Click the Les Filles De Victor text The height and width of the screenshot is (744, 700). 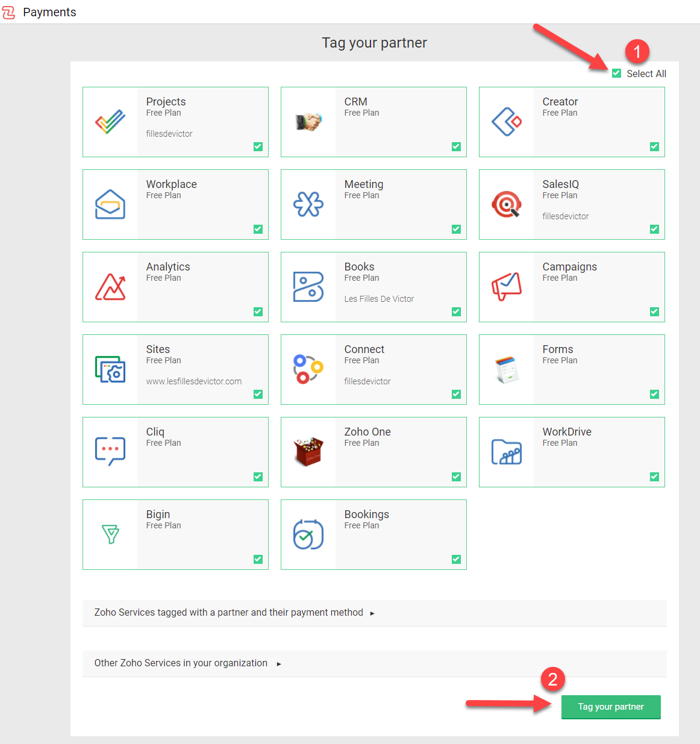(x=379, y=299)
